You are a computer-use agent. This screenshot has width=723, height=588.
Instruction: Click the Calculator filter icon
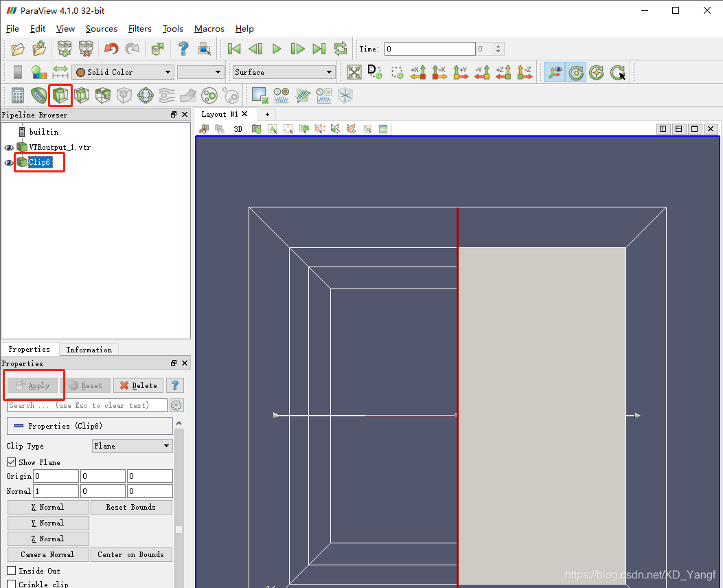pos(18,95)
